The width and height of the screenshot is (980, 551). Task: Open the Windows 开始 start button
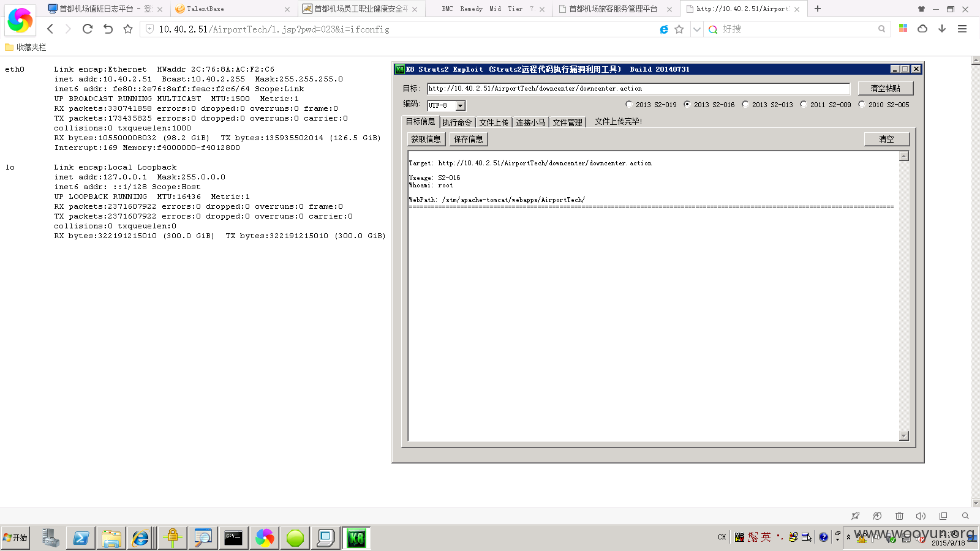tap(15, 538)
